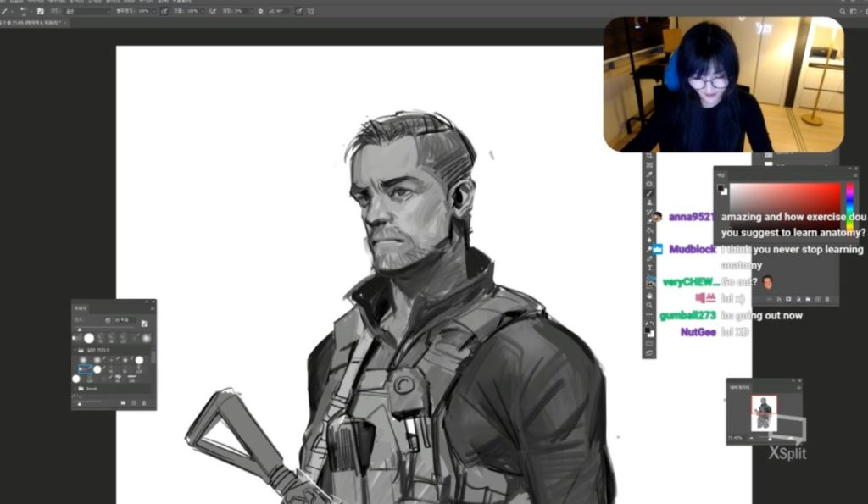Pick the Eyedropper tool

click(649, 174)
